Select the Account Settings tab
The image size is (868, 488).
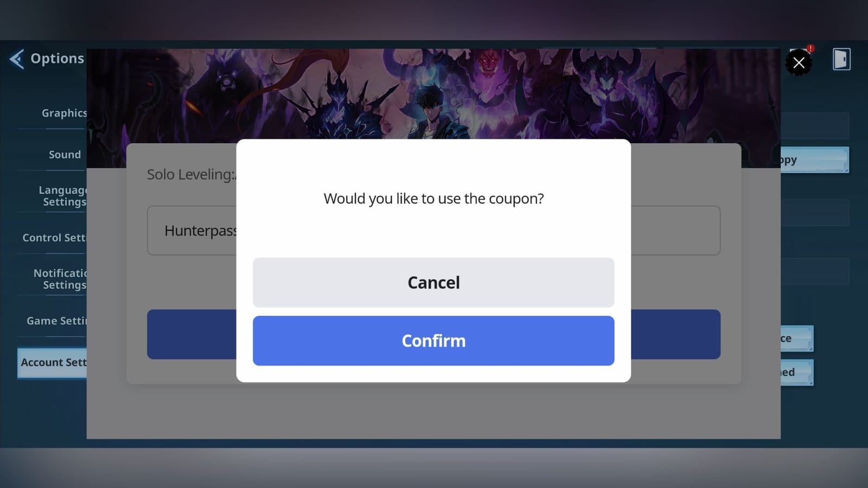tap(53, 362)
